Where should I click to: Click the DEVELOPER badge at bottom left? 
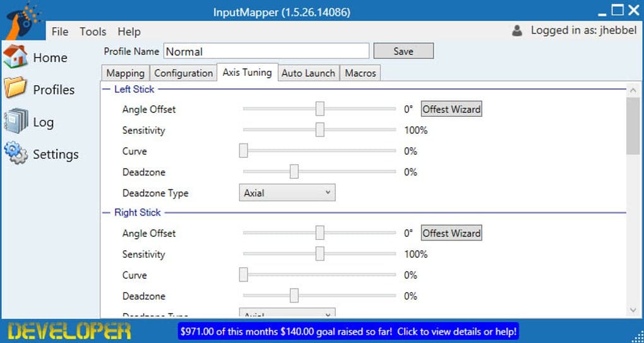(70, 331)
